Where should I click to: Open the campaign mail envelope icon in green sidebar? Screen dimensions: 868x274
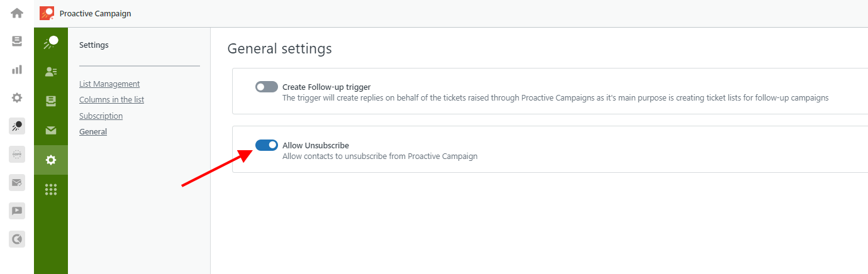[x=51, y=130]
